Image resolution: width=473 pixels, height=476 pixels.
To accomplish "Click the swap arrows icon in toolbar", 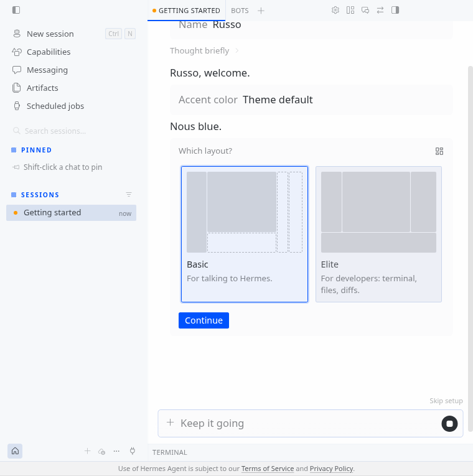I will (380, 10).
